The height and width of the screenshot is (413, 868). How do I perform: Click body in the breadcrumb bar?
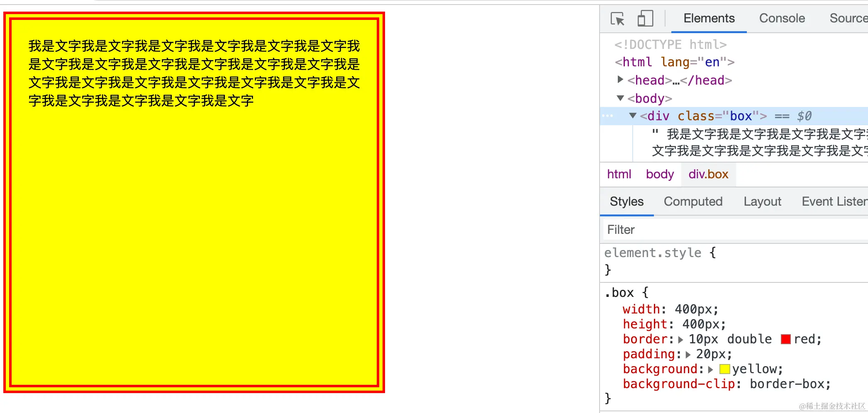660,174
